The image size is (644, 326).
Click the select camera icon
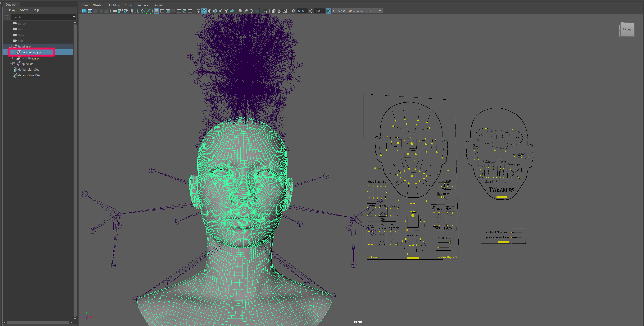(115, 11)
